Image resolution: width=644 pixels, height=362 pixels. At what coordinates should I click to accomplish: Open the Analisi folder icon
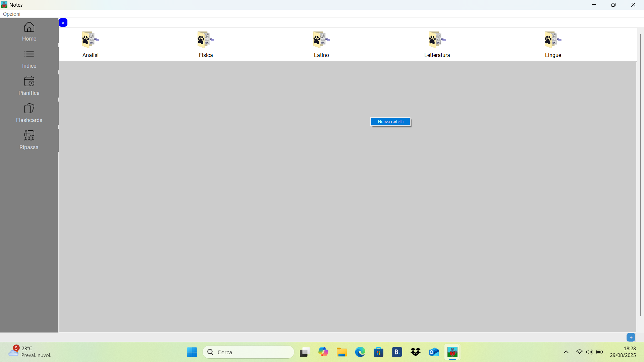click(90, 40)
